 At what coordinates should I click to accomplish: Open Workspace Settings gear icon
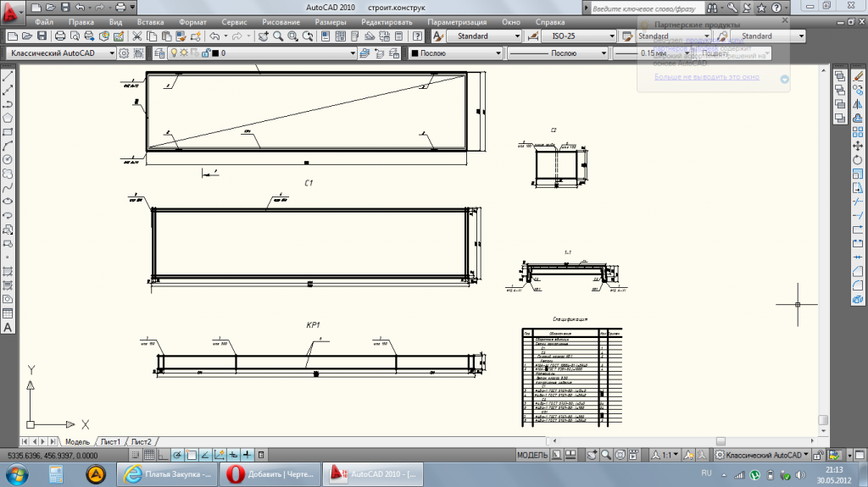(124, 53)
